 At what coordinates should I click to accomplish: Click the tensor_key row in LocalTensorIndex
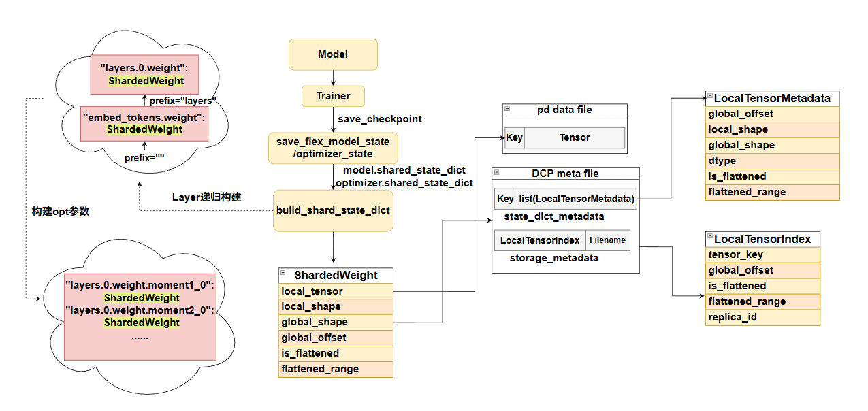(x=762, y=254)
